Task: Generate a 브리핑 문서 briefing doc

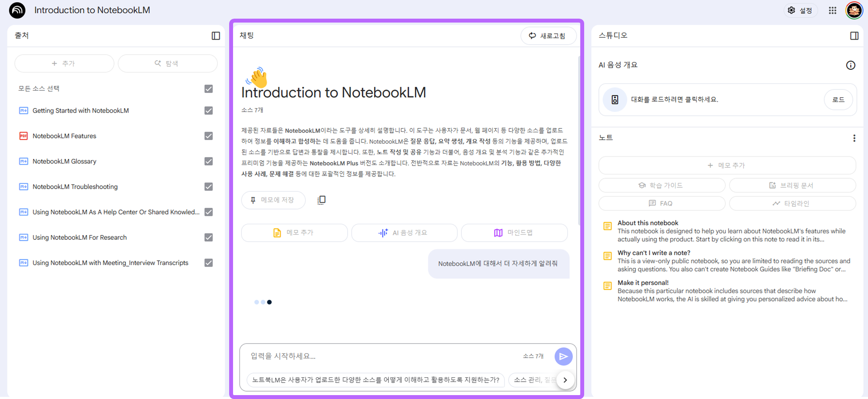Action: [x=792, y=185]
